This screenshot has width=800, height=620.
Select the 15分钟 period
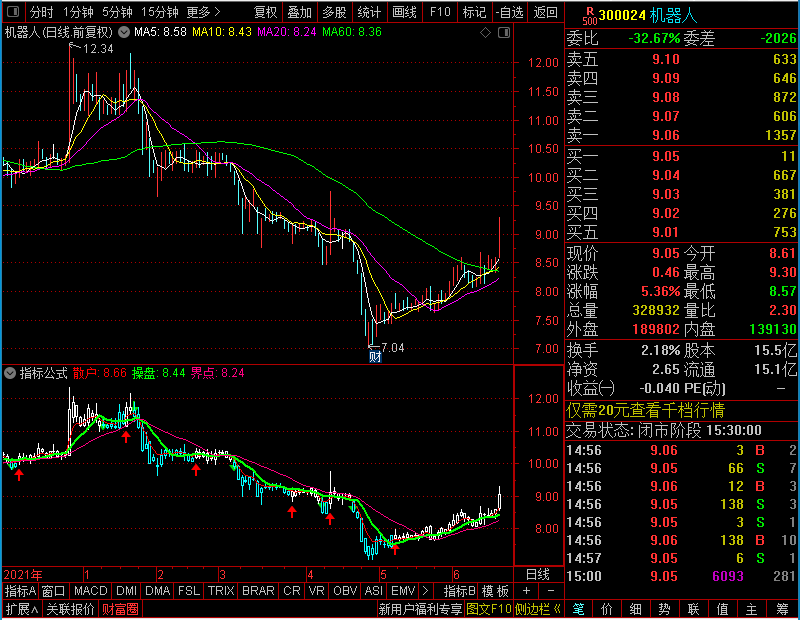pos(160,12)
